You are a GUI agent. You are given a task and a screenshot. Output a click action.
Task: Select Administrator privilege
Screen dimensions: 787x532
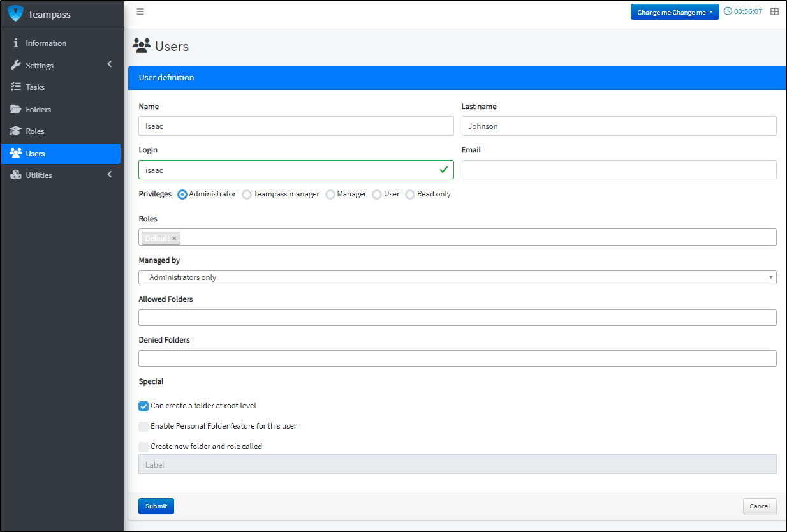(182, 195)
